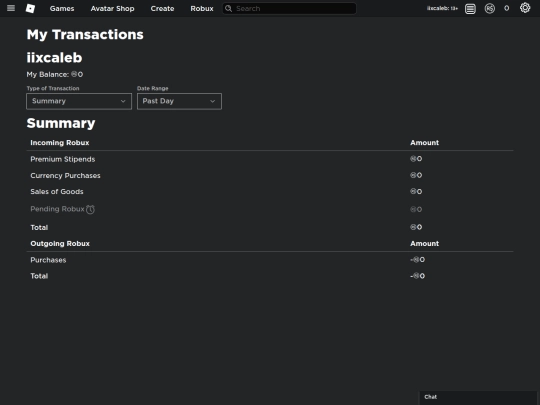Click the Purchases row label
The height and width of the screenshot is (405, 540).
(x=48, y=260)
